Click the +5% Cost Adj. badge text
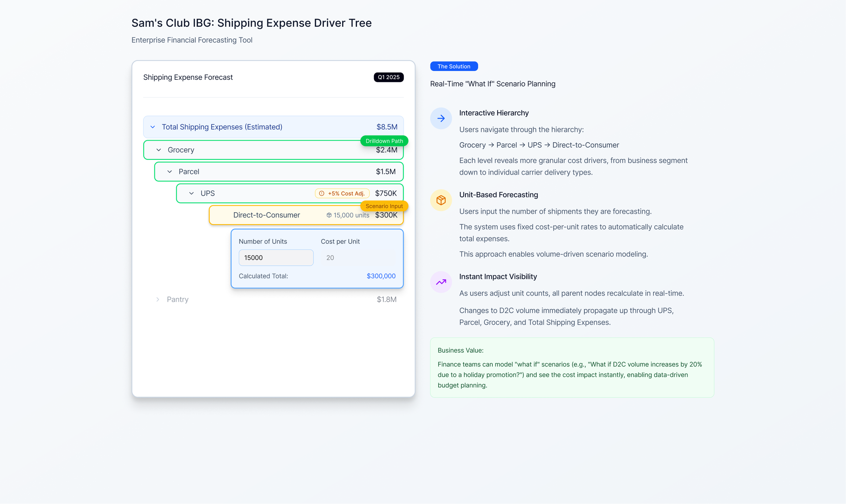This screenshot has width=846, height=504. [x=346, y=193]
